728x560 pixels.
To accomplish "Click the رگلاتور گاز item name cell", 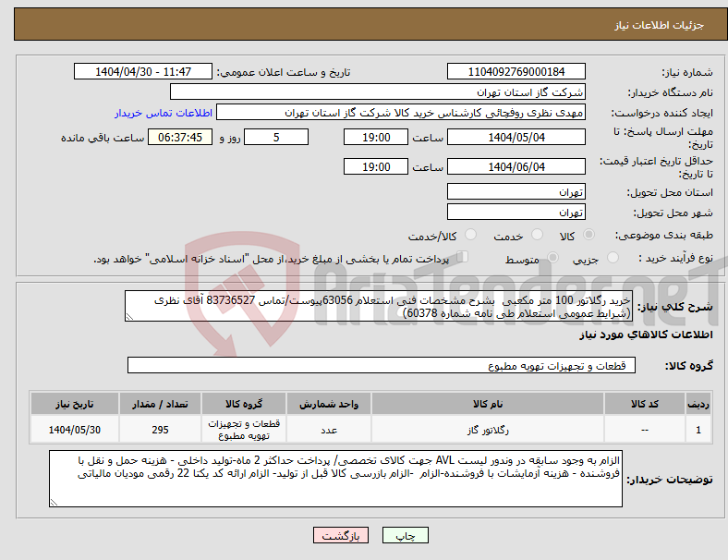I will [488, 430].
